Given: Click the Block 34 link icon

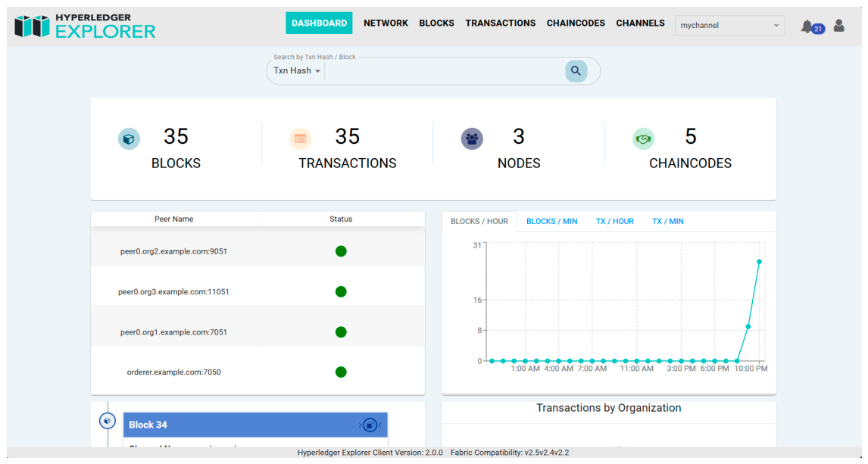Looking at the screenshot, I should click(370, 425).
